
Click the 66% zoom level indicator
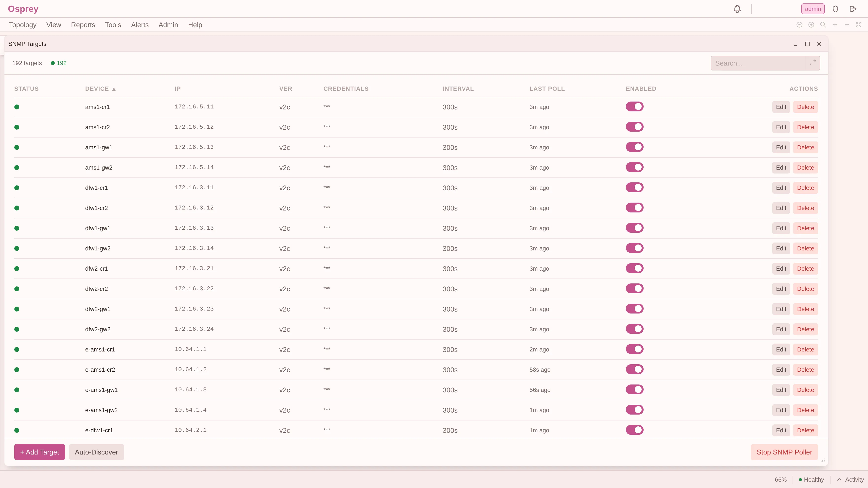(x=781, y=480)
